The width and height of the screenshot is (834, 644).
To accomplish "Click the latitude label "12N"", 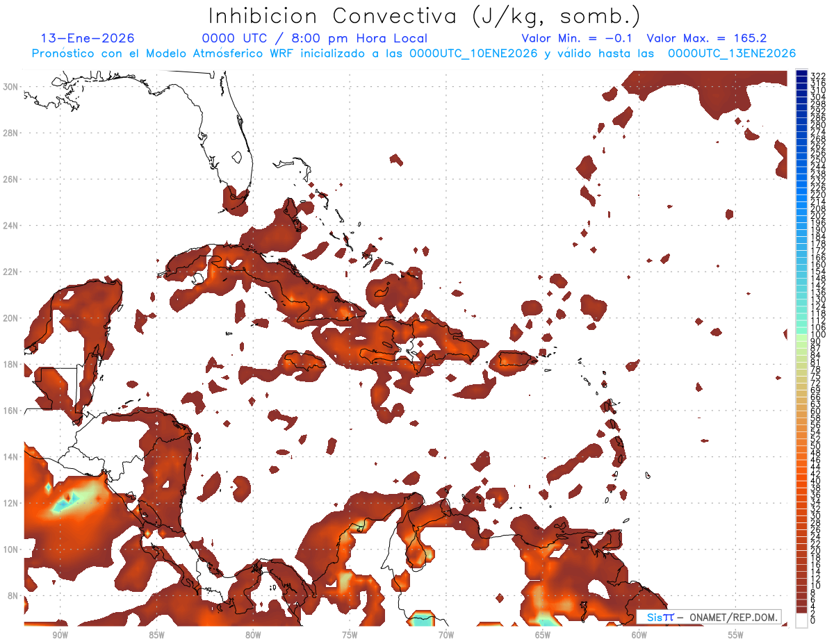I will (x=11, y=503).
